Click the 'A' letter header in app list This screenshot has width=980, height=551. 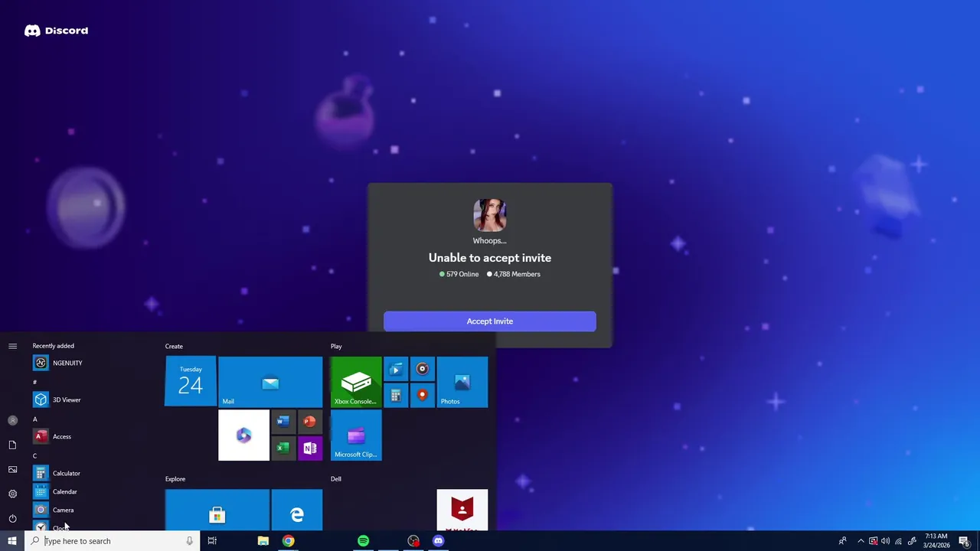(x=34, y=419)
